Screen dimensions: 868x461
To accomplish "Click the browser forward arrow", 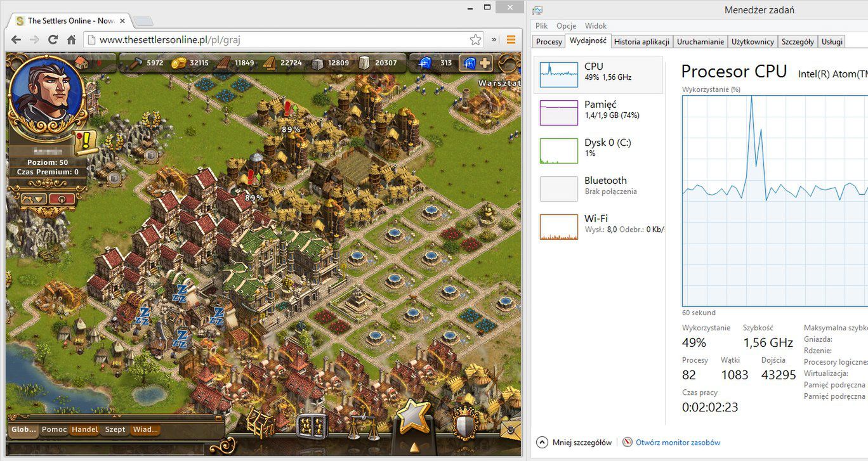I will pos(35,40).
